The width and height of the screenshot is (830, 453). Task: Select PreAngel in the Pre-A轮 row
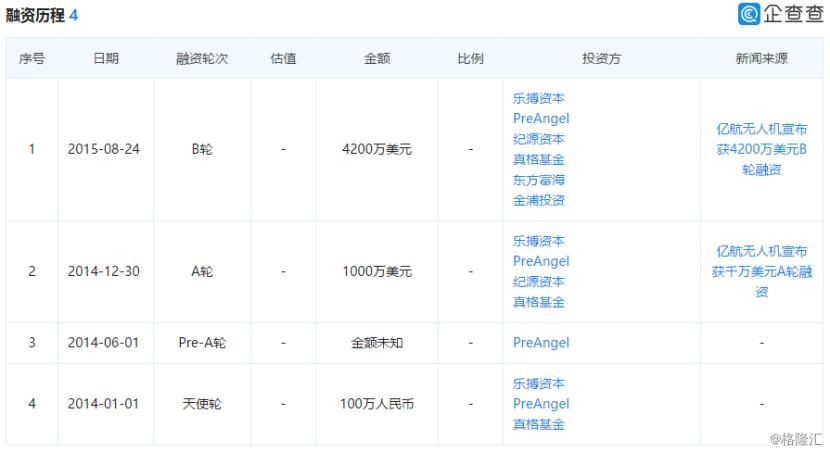pyautogui.click(x=541, y=343)
